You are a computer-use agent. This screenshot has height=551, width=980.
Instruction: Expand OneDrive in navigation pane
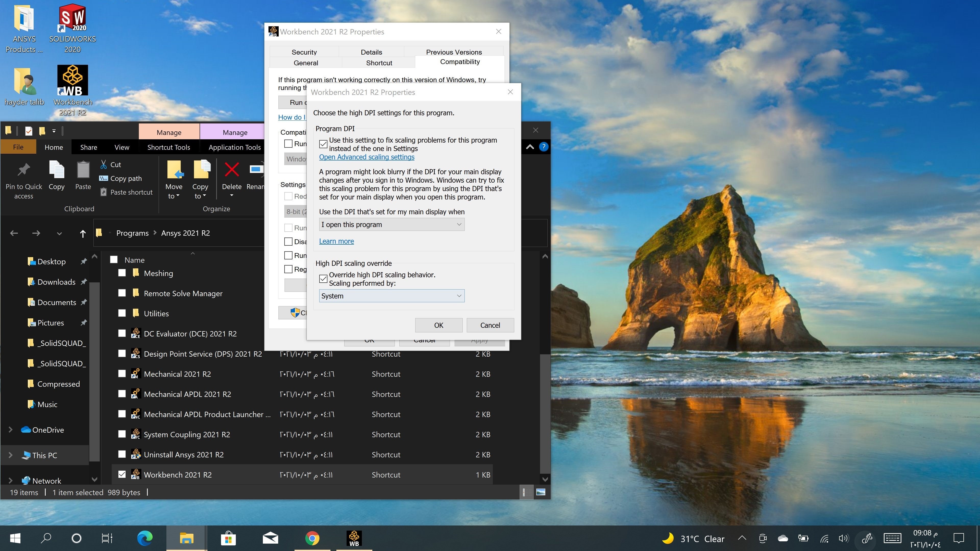(10, 430)
